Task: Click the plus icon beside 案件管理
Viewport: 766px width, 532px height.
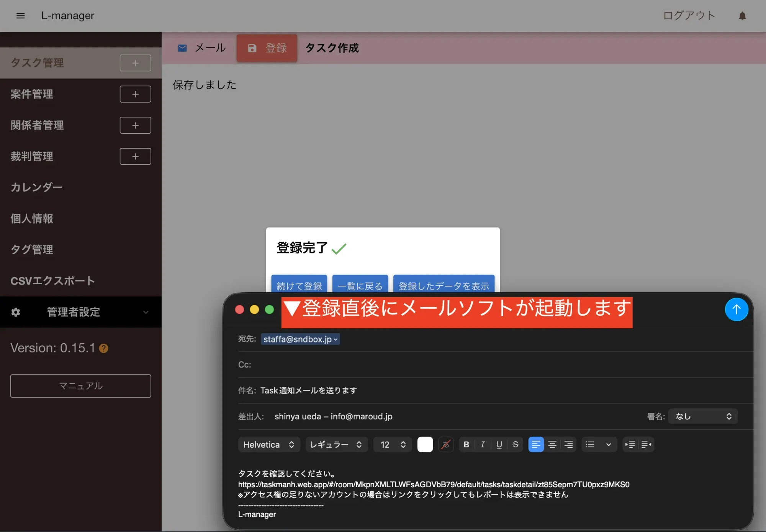Action: point(135,94)
